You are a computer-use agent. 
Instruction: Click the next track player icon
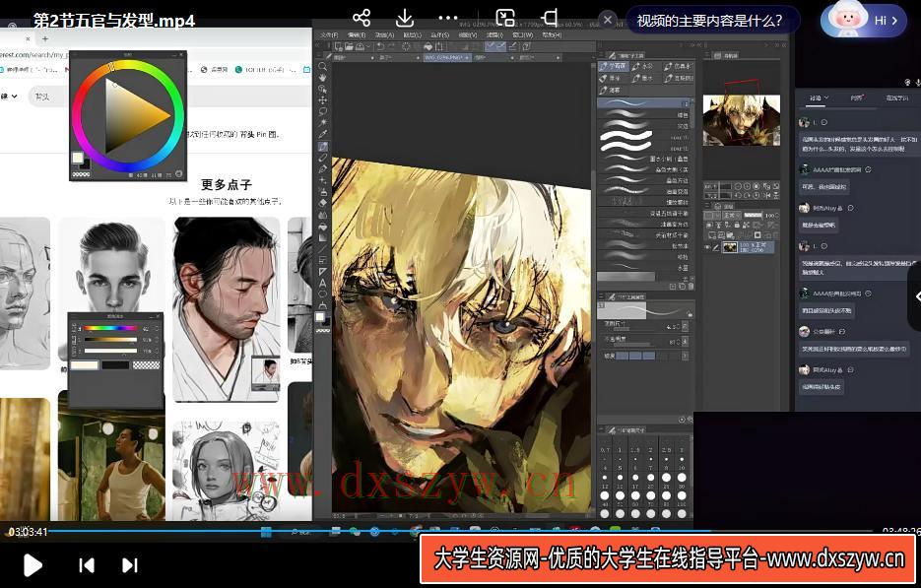(130, 565)
